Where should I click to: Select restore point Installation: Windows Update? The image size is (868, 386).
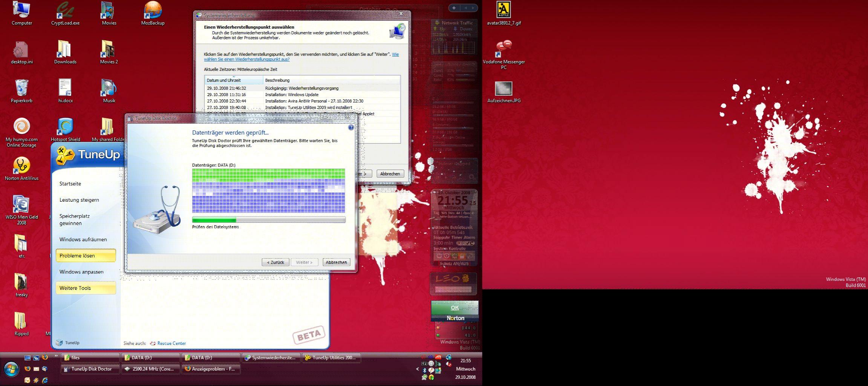[x=302, y=95]
